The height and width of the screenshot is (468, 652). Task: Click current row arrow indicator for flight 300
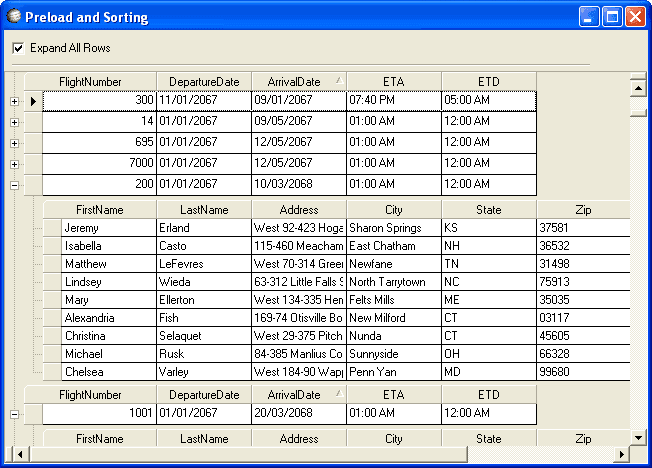click(33, 101)
